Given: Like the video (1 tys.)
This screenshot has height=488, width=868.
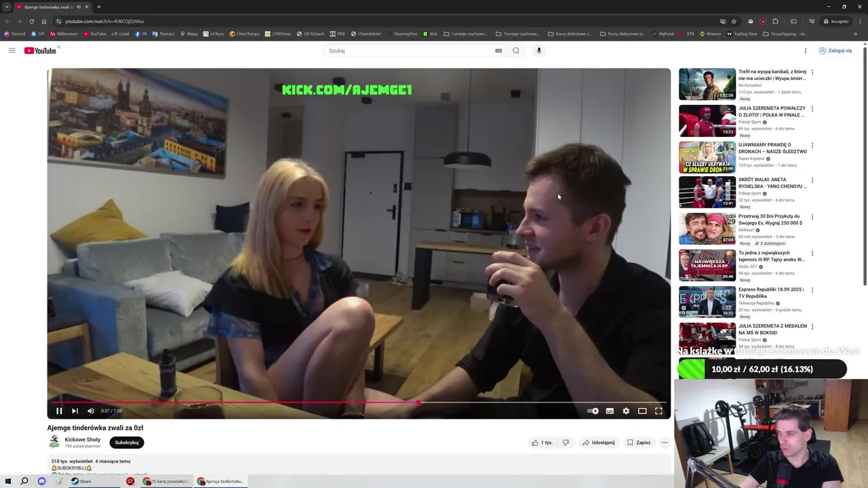Looking at the screenshot, I should pyautogui.click(x=542, y=443).
